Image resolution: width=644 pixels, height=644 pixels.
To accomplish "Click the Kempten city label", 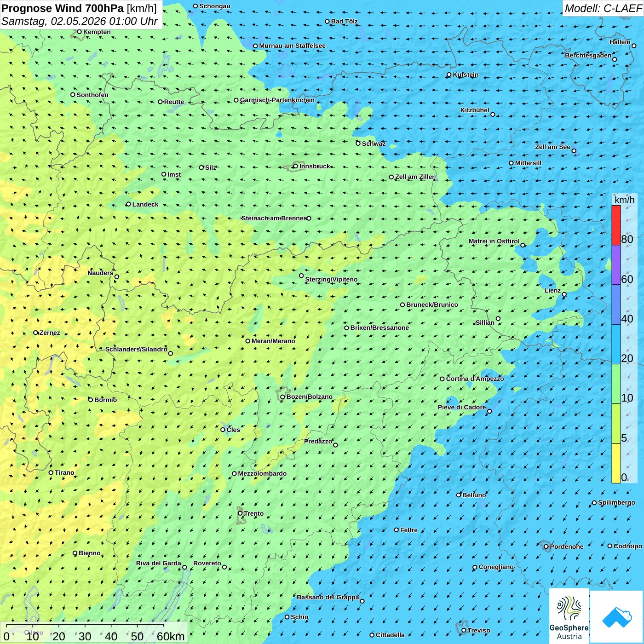I will tap(97, 32).
